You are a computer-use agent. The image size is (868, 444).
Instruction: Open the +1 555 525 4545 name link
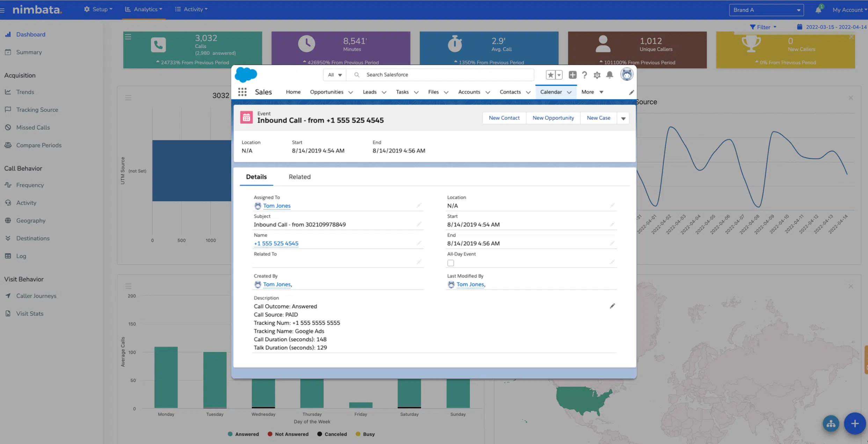[276, 243]
